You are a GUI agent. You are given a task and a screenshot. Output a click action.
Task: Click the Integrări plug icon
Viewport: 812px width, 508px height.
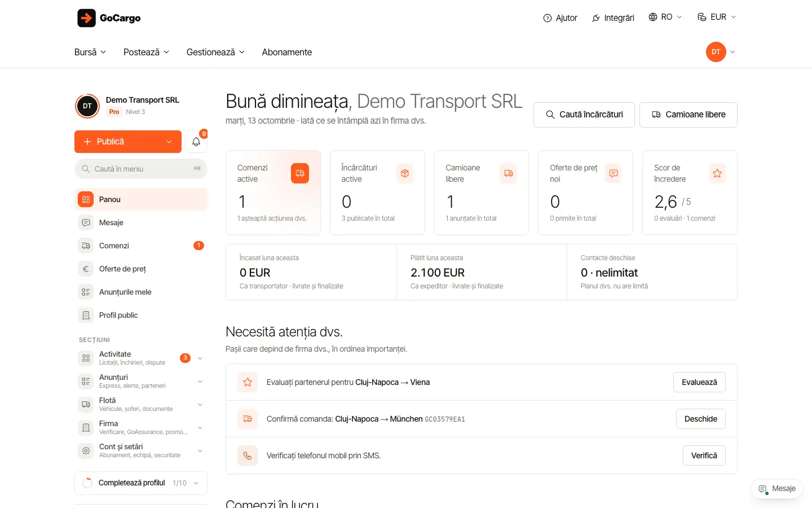point(596,18)
